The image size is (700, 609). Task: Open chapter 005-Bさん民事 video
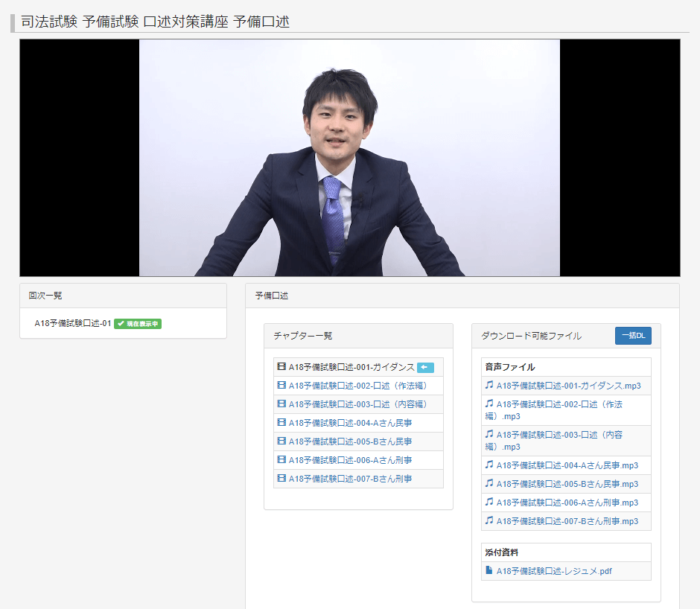350,441
